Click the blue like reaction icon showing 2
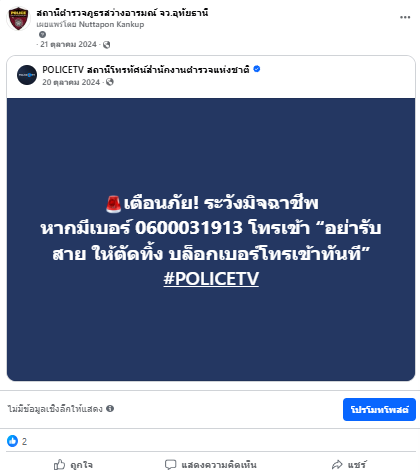 12,441
